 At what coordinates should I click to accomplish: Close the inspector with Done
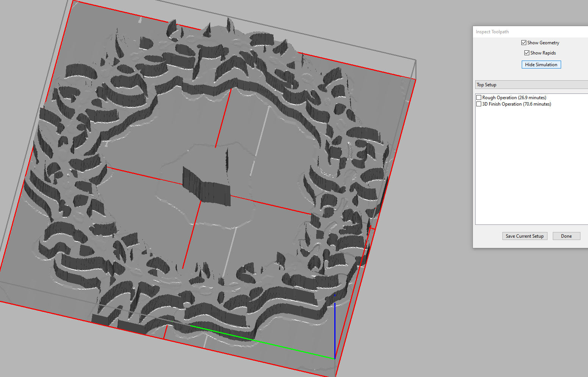click(566, 236)
